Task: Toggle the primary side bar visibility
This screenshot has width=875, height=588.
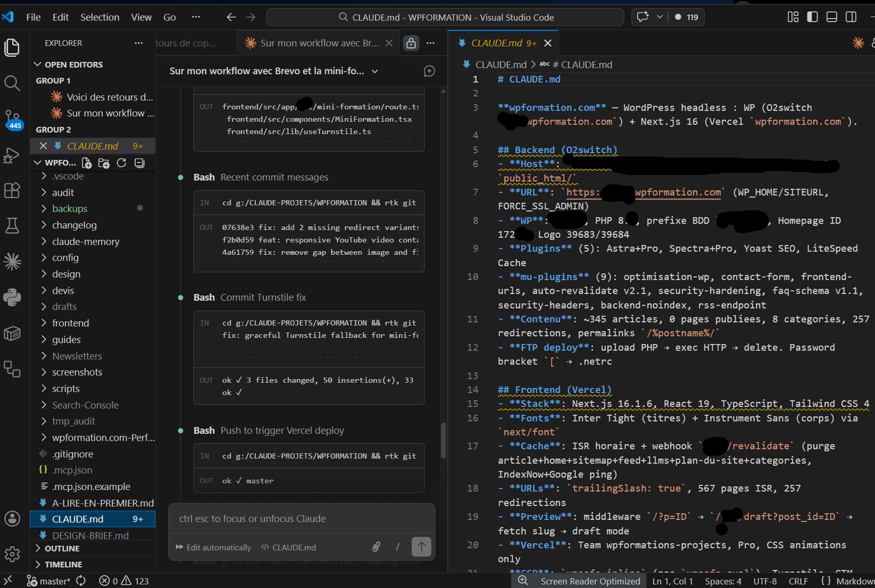Action: coord(813,17)
